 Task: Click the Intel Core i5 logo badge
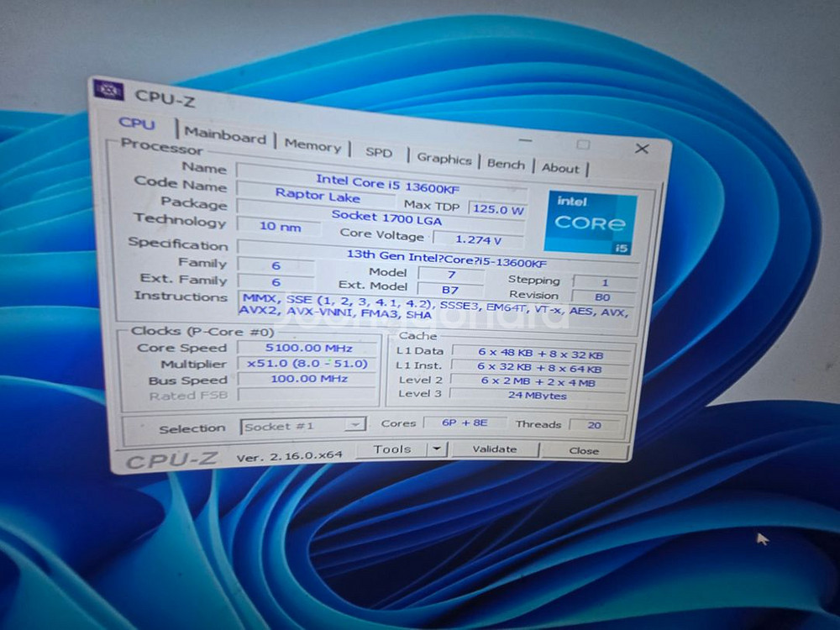(590, 223)
